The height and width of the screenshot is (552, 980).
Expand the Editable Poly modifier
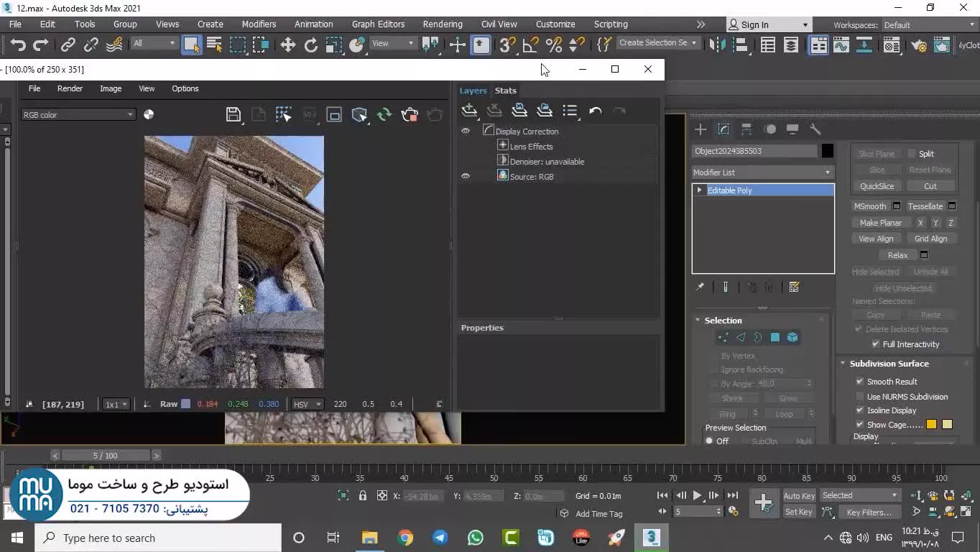(699, 190)
